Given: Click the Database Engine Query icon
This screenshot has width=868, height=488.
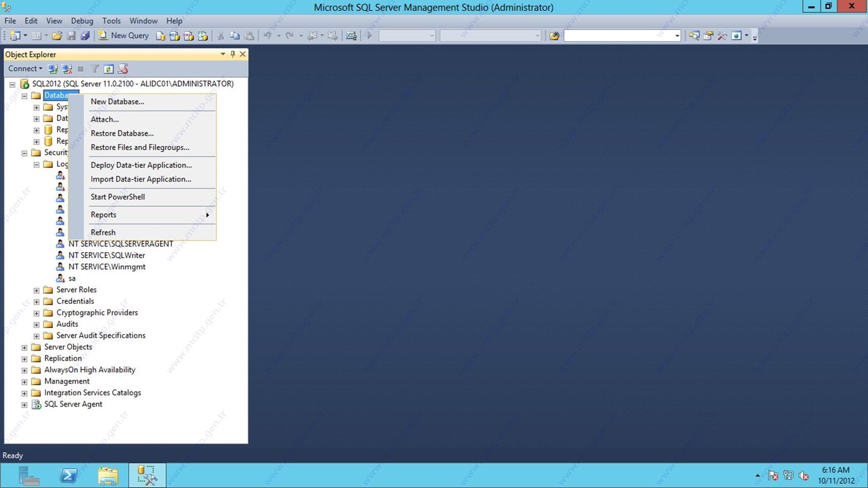Looking at the screenshot, I should tap(161, 36).
